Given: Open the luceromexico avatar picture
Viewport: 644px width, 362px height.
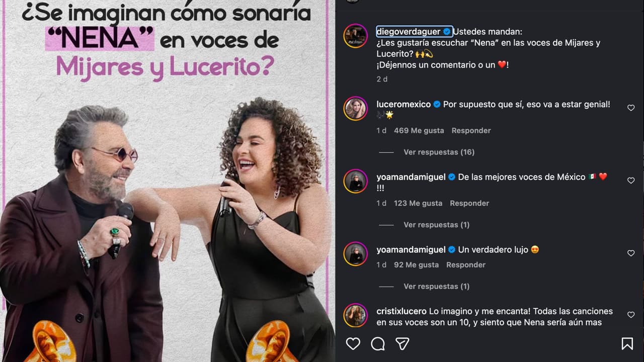Looking at the screenshot, I should click(355, 109).
